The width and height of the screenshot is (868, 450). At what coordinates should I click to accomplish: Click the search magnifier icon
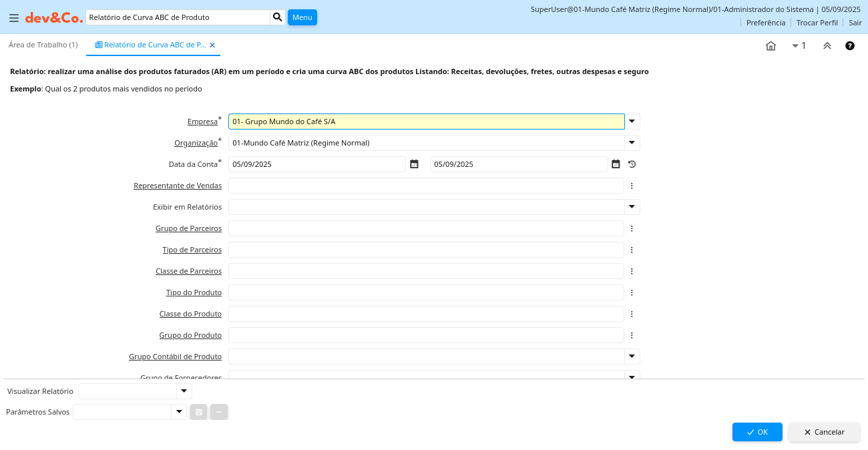coord(278,17)
